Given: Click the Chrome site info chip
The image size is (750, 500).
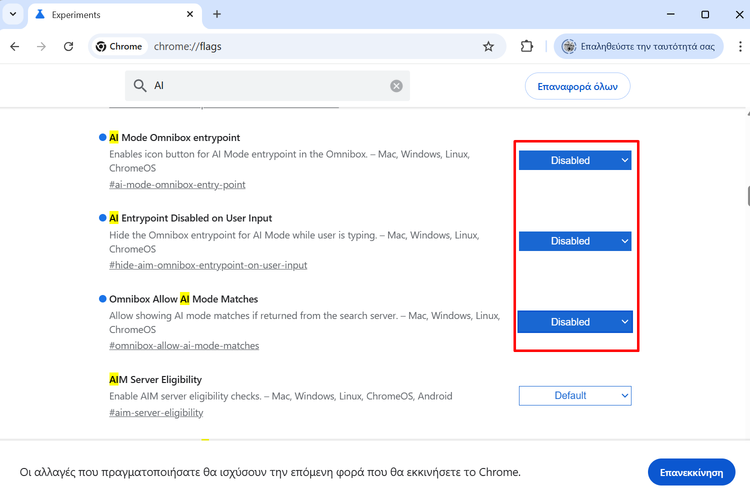Looking at the screenshot, I should coord(119,46).
